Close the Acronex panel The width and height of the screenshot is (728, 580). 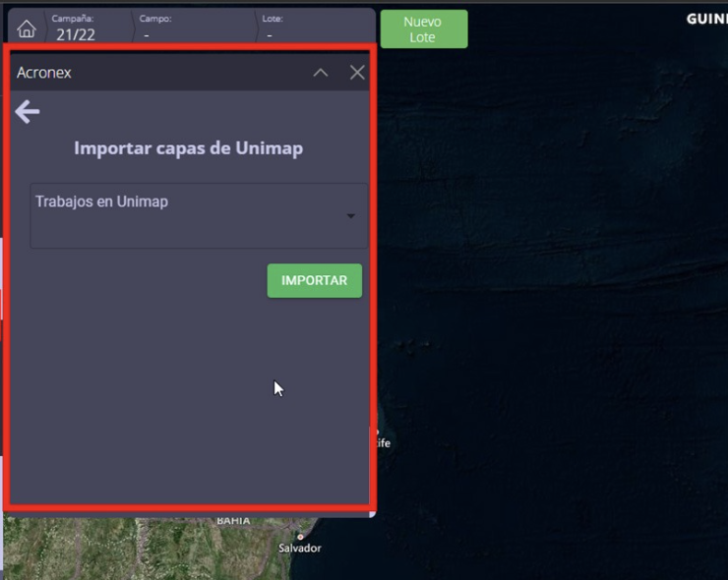point(357,73)
